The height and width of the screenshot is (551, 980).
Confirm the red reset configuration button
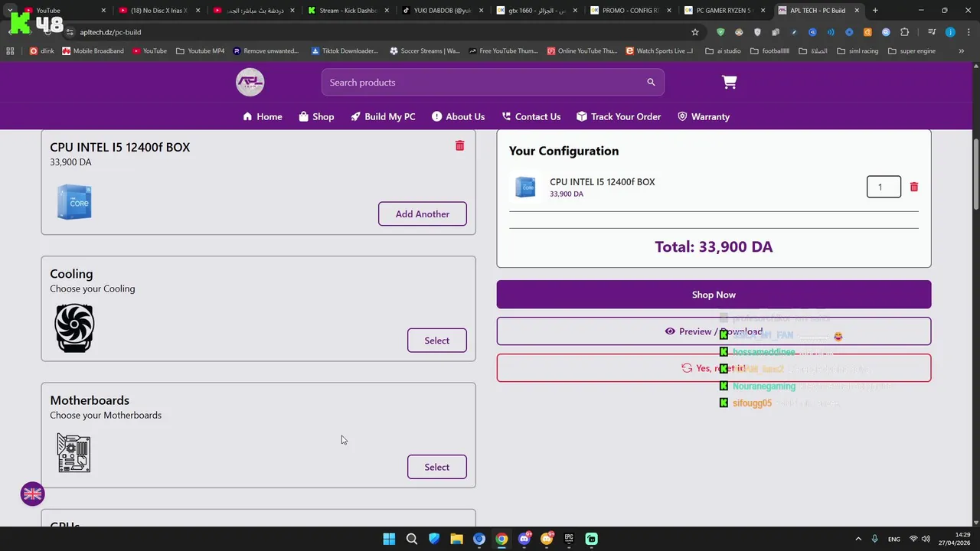[x=714, y=368]
